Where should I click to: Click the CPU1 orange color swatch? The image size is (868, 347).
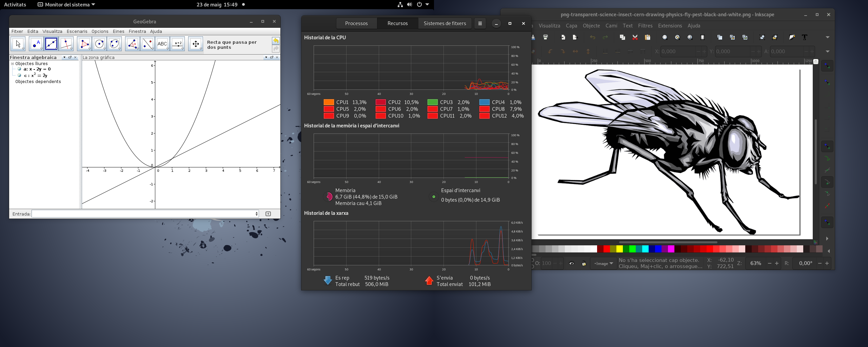point(329,102)
